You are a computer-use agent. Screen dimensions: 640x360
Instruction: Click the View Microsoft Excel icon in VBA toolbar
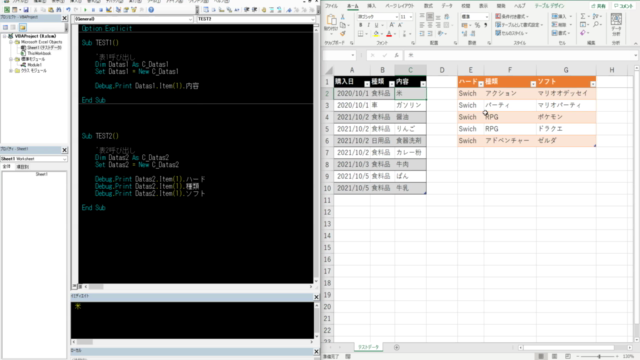7,9
